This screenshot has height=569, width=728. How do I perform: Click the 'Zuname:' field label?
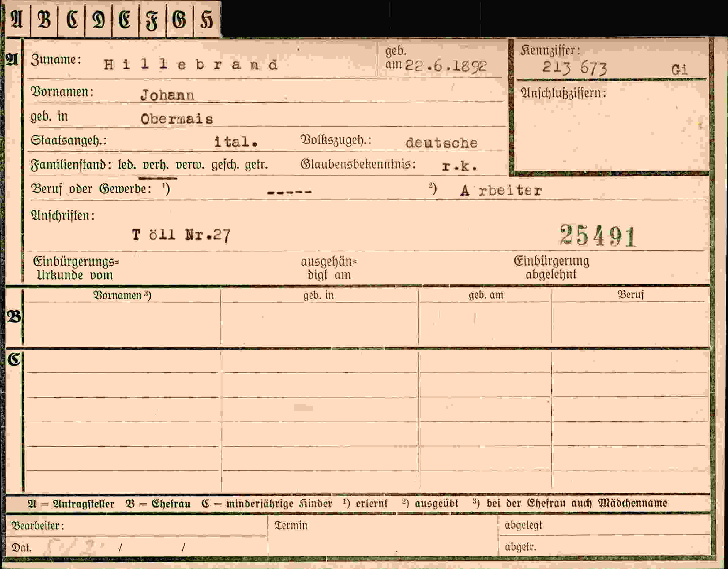56,60
